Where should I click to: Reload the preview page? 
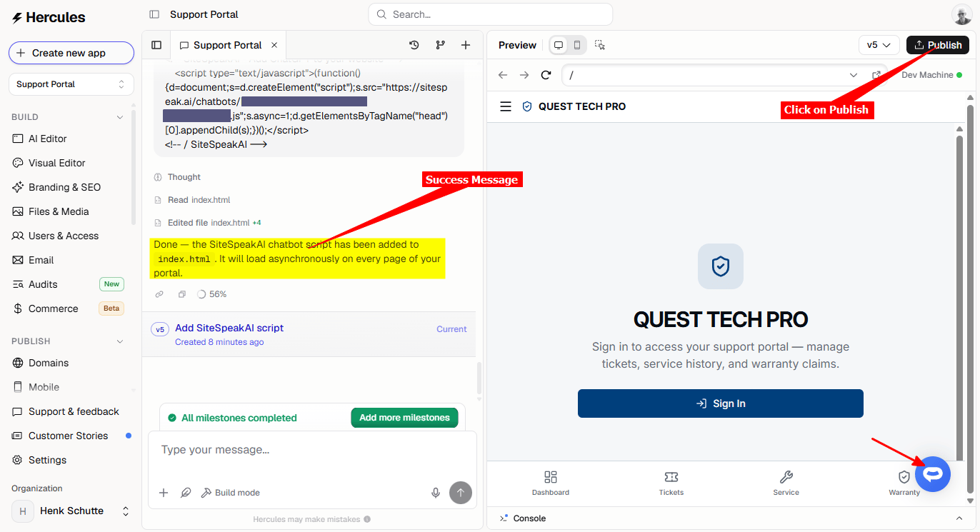pos(546,75)
